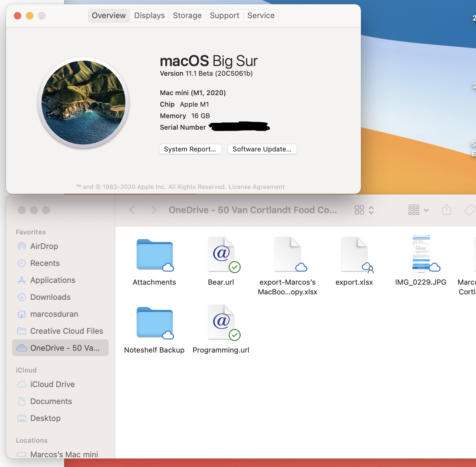Click the cloud badge on Noteshelf Backup
The height and width of the screenshot is (467, 476).
168,335
